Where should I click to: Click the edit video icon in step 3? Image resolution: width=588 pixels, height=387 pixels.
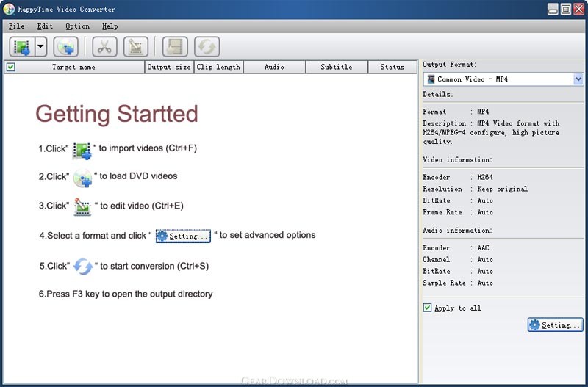[82, 207]
